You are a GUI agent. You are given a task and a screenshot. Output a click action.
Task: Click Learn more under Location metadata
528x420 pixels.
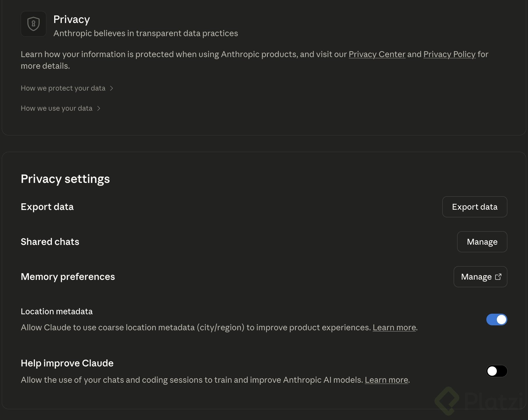394,327
